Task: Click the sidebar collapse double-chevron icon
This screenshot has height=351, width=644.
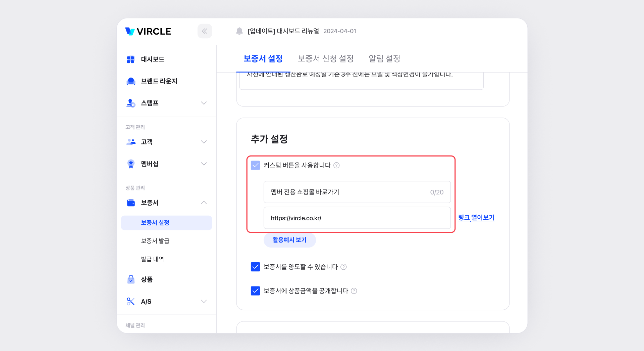Action: click(x=205, y=31)
